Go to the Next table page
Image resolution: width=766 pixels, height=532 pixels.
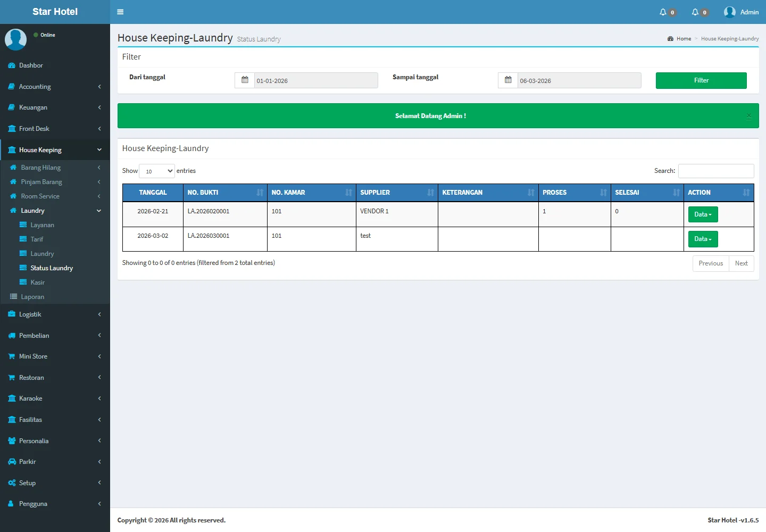point(741,263)
